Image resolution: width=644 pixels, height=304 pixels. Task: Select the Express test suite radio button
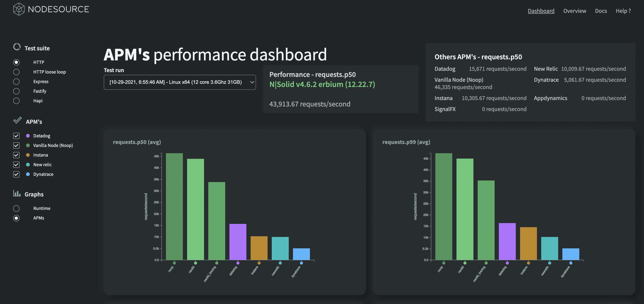click(16, 81)
